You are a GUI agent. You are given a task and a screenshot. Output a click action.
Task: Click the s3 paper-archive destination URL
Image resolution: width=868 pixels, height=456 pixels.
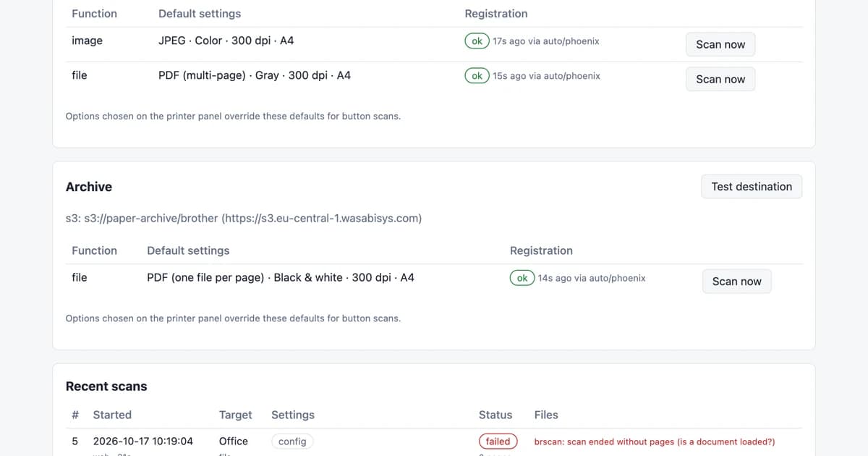pos(244,218)
